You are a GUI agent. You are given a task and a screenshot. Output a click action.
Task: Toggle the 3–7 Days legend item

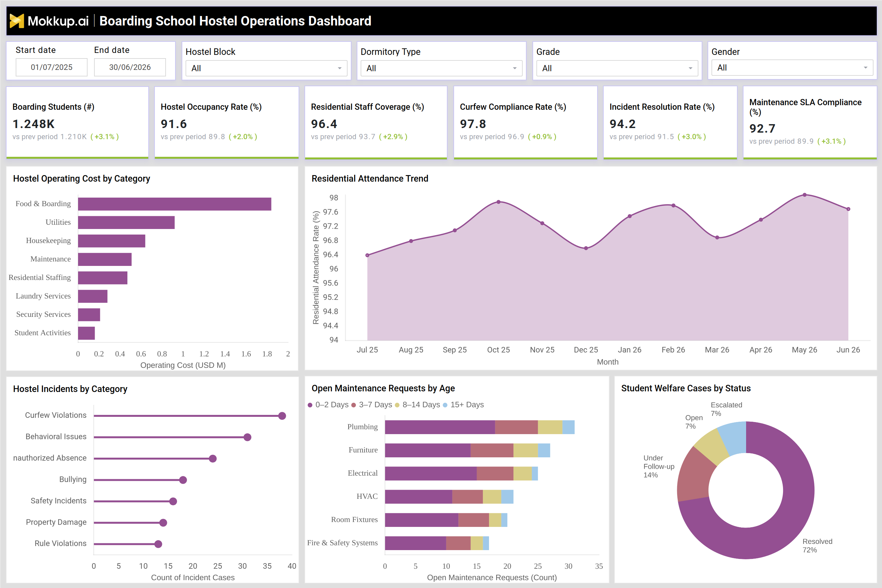pos(372,405)
